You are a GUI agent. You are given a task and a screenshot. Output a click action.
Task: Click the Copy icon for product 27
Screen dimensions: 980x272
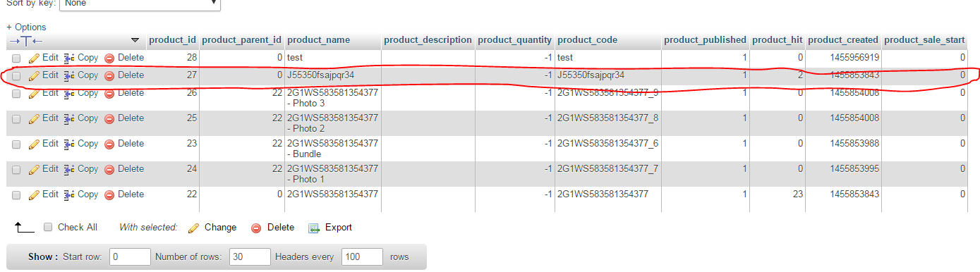click(x=69, y=75)
